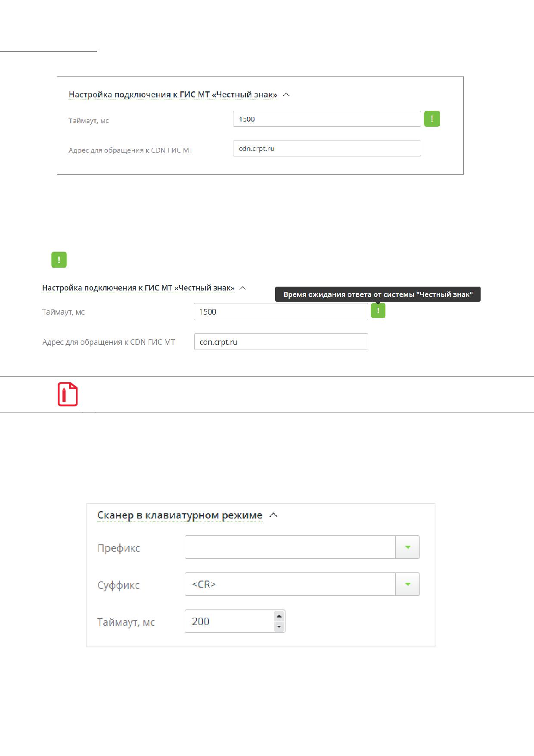Decrease scanner Таймаут value with down arrow
534x756 pixels.
click(x=279, y=627)
